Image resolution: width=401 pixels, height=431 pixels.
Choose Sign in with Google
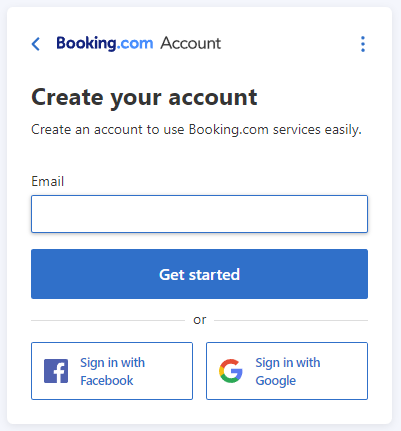[287, 371]
